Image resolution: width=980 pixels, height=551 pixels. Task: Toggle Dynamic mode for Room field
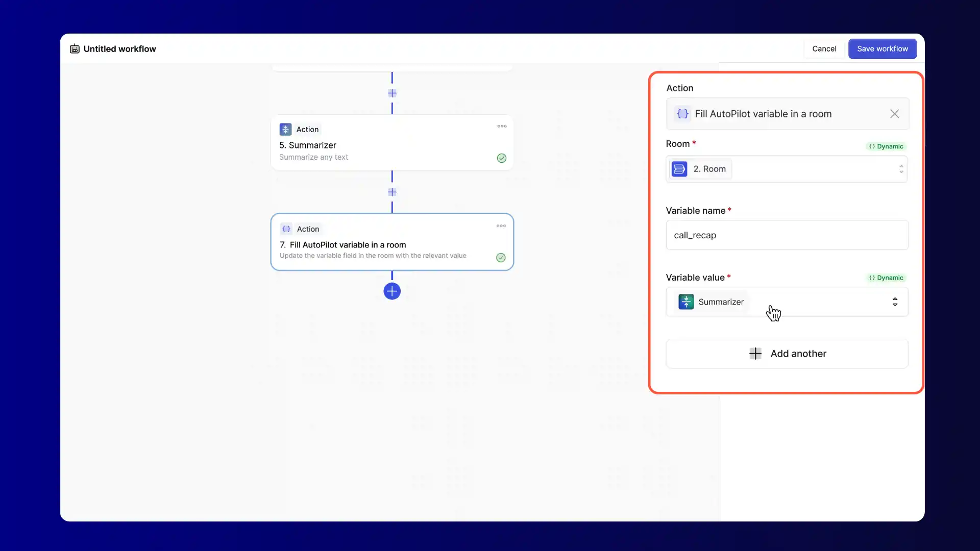(x=886, y=146)
